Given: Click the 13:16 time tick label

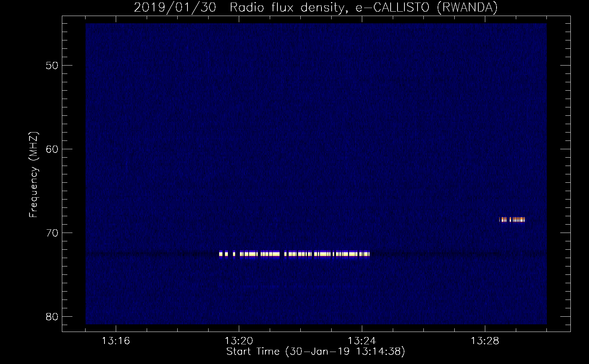Looking at the screenshot, I should 116,341.
